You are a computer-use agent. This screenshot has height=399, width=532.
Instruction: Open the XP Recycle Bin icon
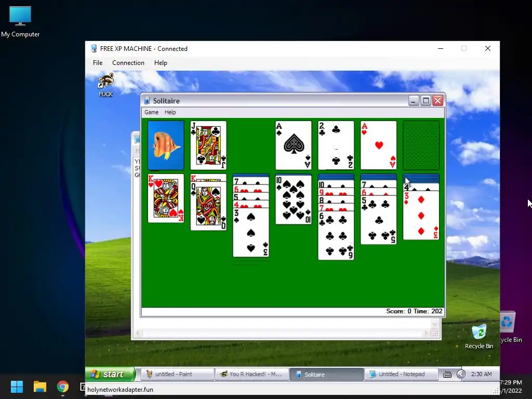[x=479, y=336]
